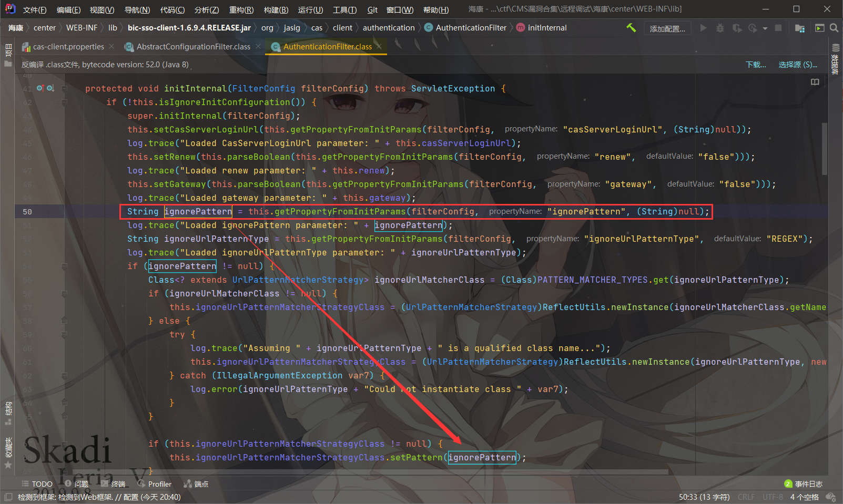Screen dimensions: 843x504
Task: Click the authentication breadcrumb segment
Action: click(389, 28)
